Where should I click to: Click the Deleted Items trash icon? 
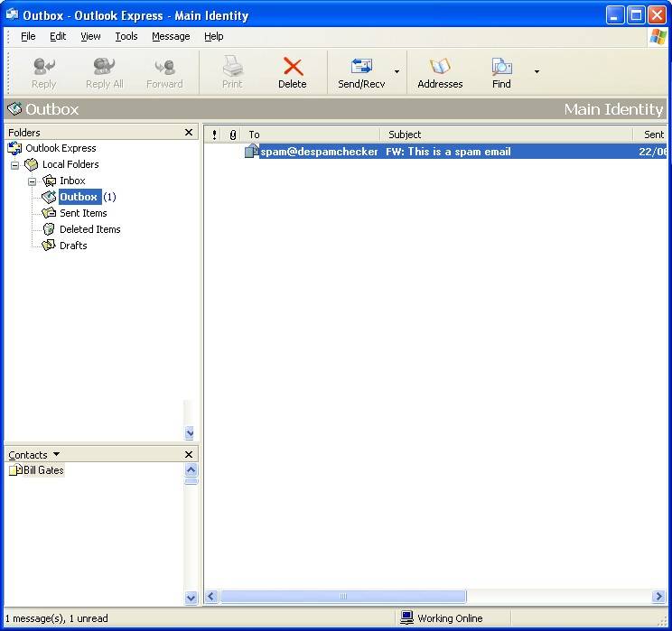[x=49, y=229]
